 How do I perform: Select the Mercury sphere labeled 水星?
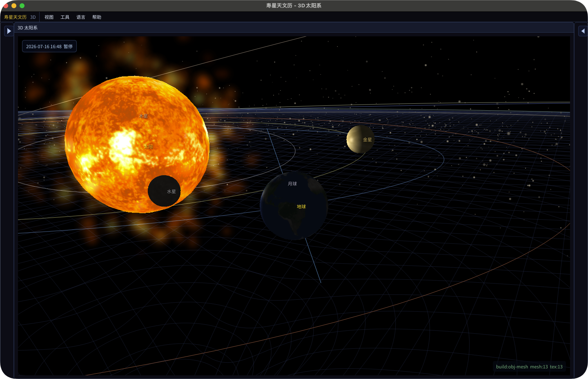point(164,191)
